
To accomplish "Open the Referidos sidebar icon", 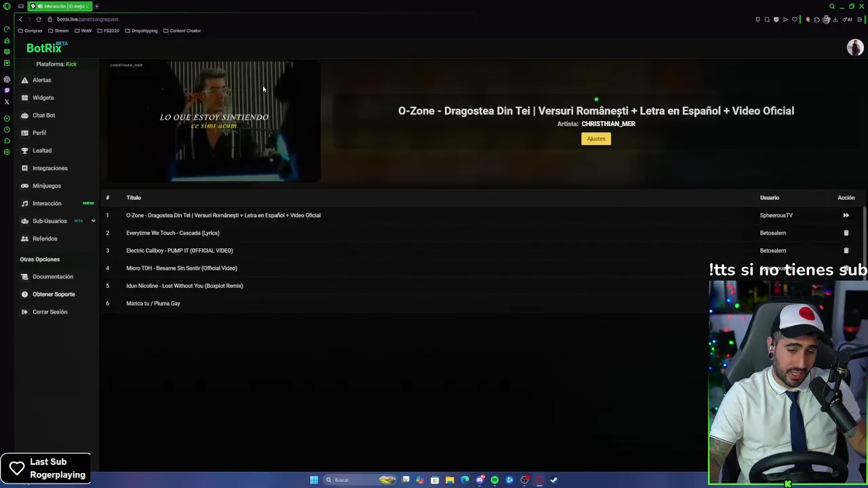I will pyautogui.click(x=25, y=239).
